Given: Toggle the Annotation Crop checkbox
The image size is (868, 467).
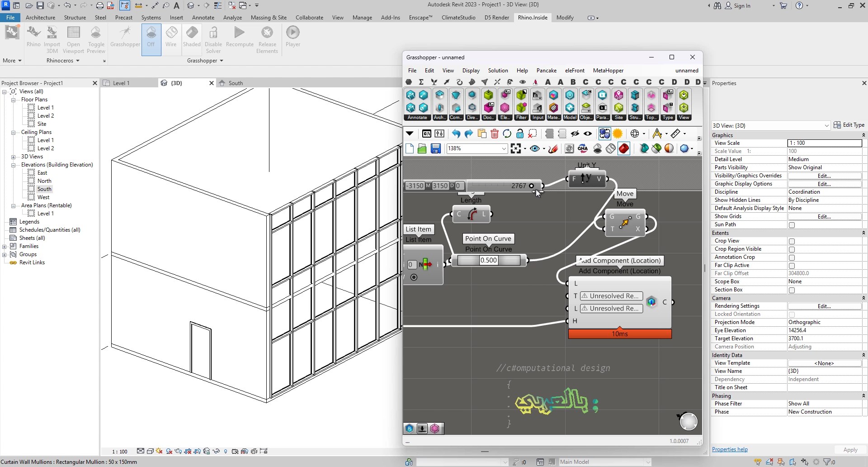Looking at the screenshot, I should pyautogui.click(x=792, y=257).
